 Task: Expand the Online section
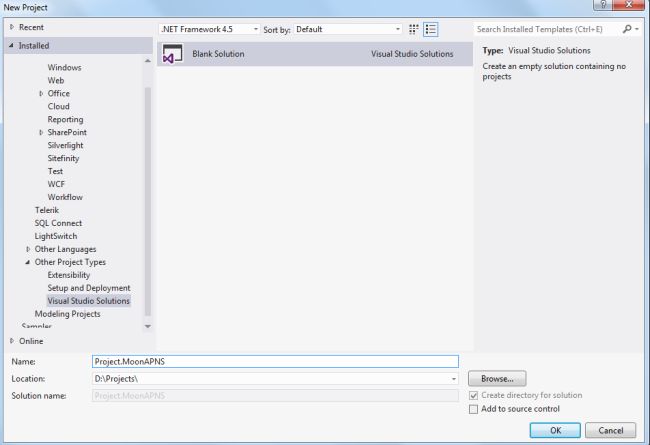coord(12,341)
